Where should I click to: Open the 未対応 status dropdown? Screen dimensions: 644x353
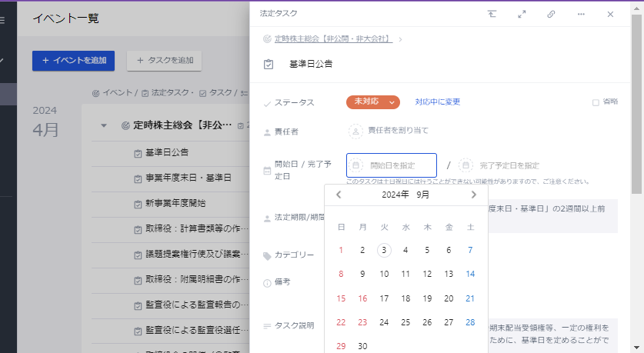373,102
